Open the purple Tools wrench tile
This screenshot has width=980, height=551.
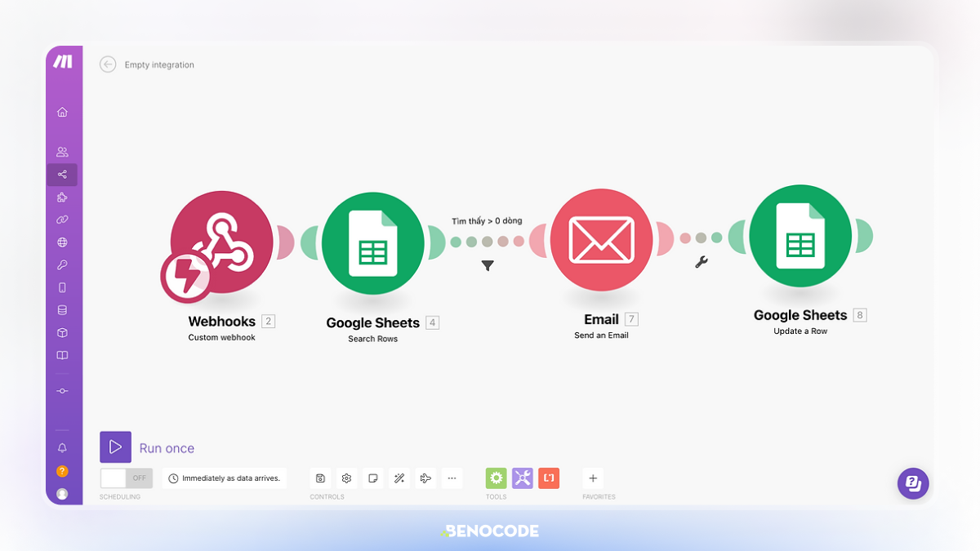(x=523, y=478)
